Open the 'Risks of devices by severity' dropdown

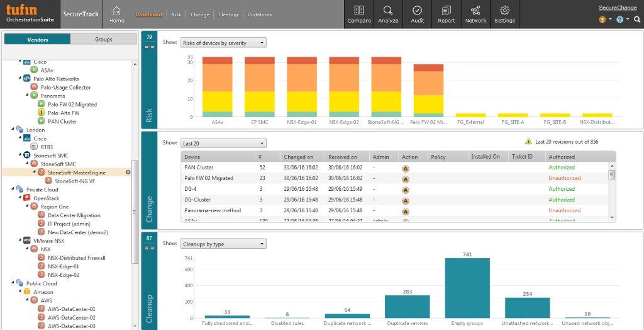click(x=223, y=43)
